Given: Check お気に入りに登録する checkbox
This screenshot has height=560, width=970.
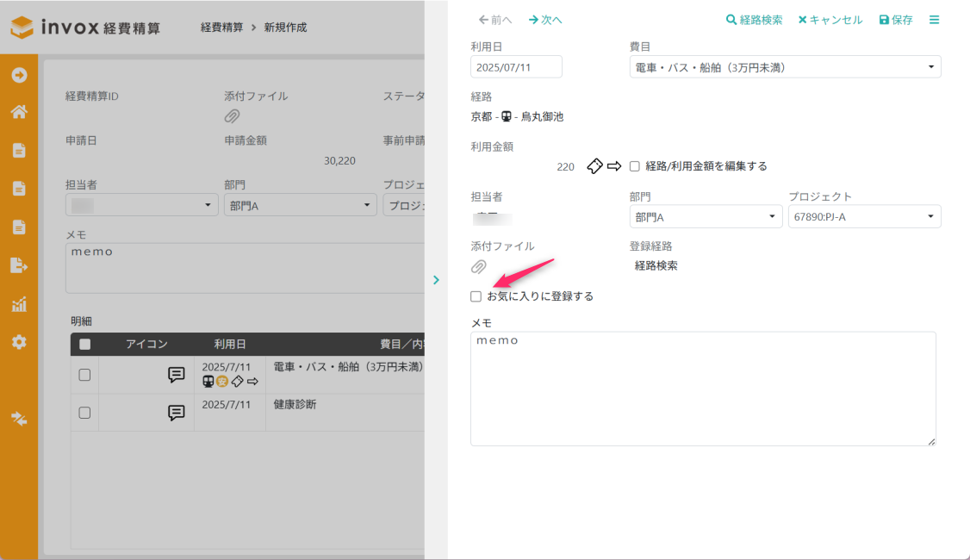Looking at the screenshot, I should pyautogui.click(x=476, y=296).
